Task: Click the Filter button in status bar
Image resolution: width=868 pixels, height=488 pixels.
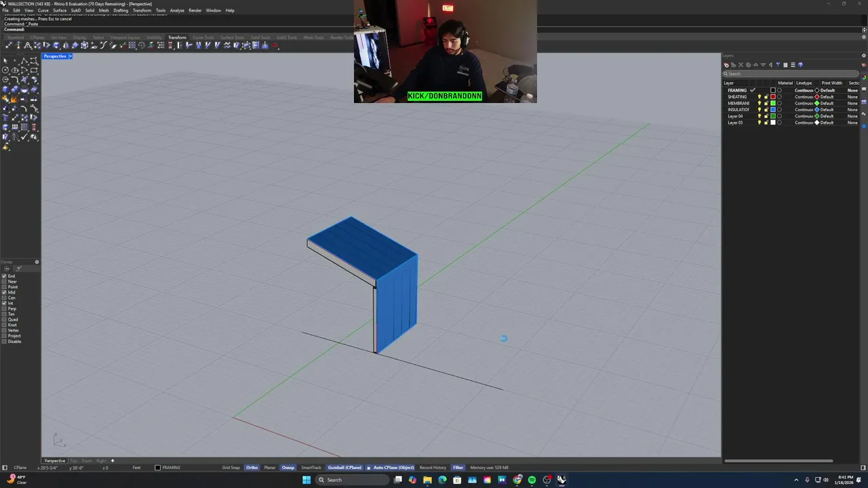Action: tap(458, 468)
